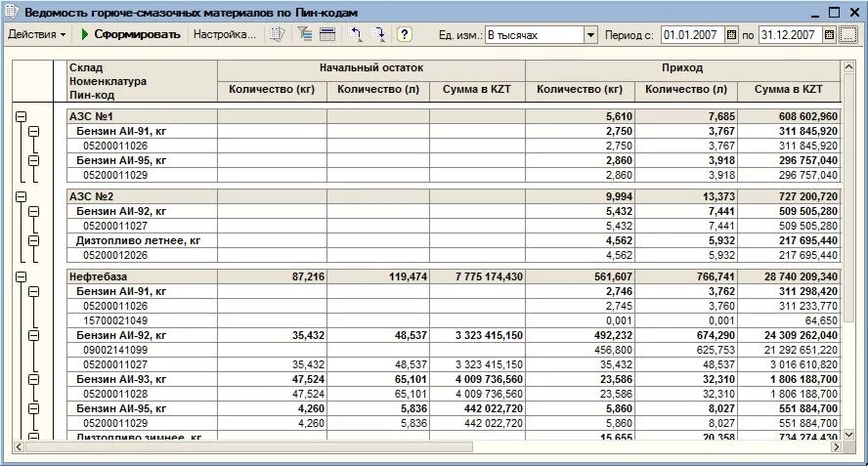Click the restore settings arrow icon

pos(355,34)
